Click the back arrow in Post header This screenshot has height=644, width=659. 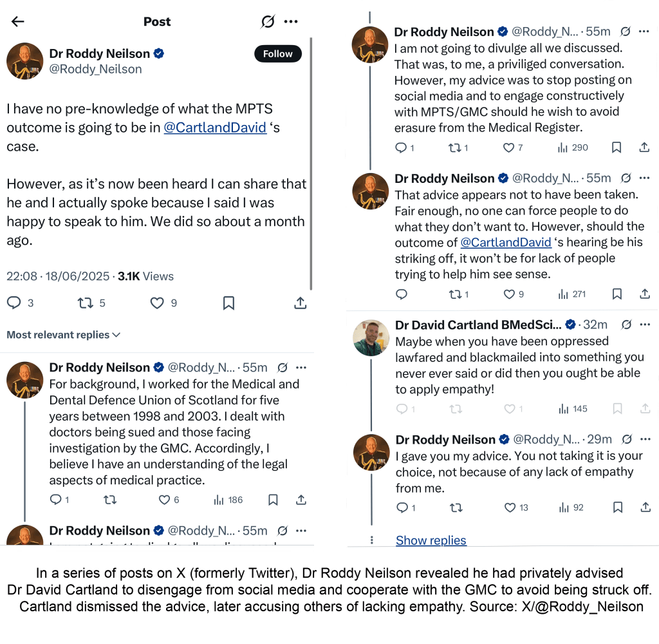(17, 22)
